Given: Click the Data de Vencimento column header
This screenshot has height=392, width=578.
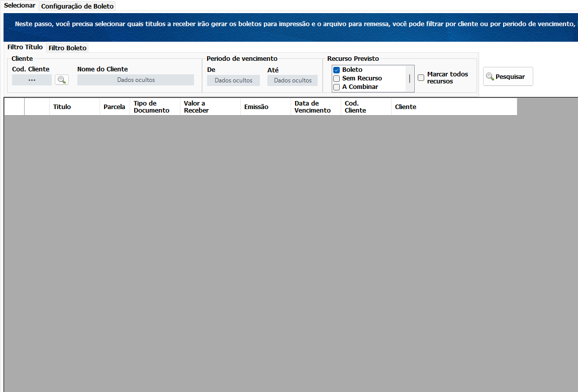Looking at the screenshot, I should coord(316,107).
